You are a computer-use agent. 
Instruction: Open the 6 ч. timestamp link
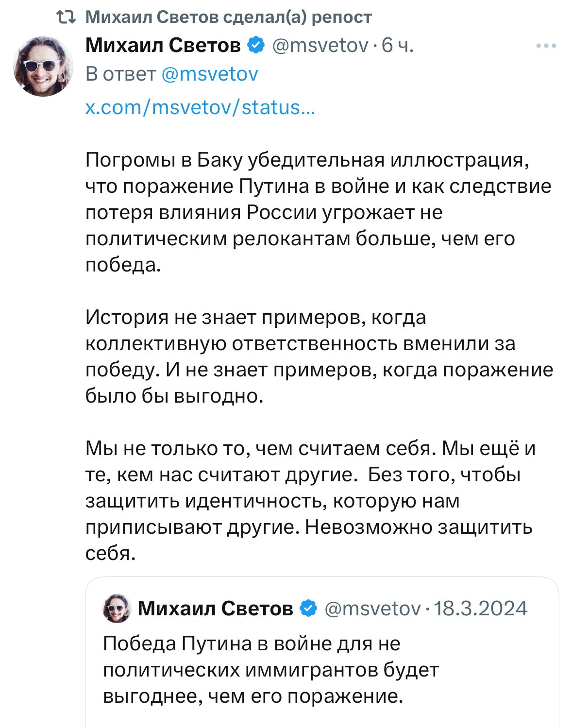click(398, 45)
